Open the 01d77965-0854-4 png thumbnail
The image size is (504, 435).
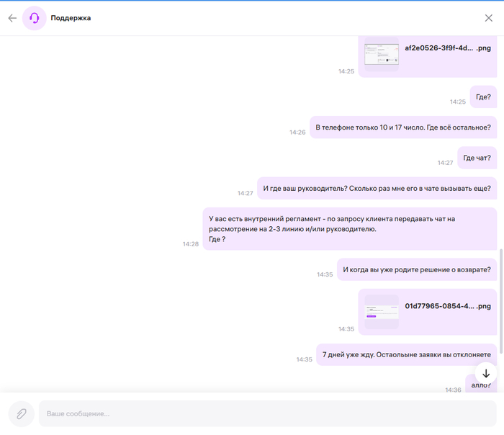[382, 312]
